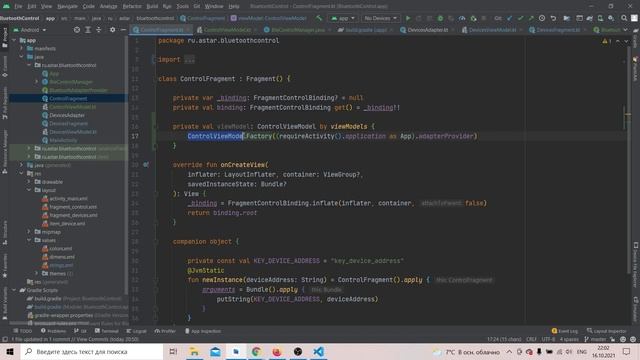Open the Android project view dropdown
Viewport: 640px width, 360px height.
pyautogui.click(x=29, y=30)
